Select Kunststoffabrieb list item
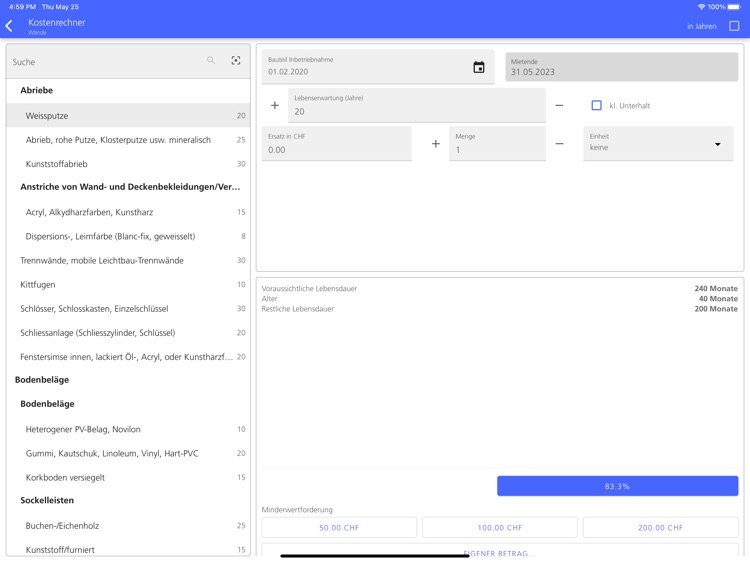The height and width of the screenshot is (562, 750). tap(128, 164)
